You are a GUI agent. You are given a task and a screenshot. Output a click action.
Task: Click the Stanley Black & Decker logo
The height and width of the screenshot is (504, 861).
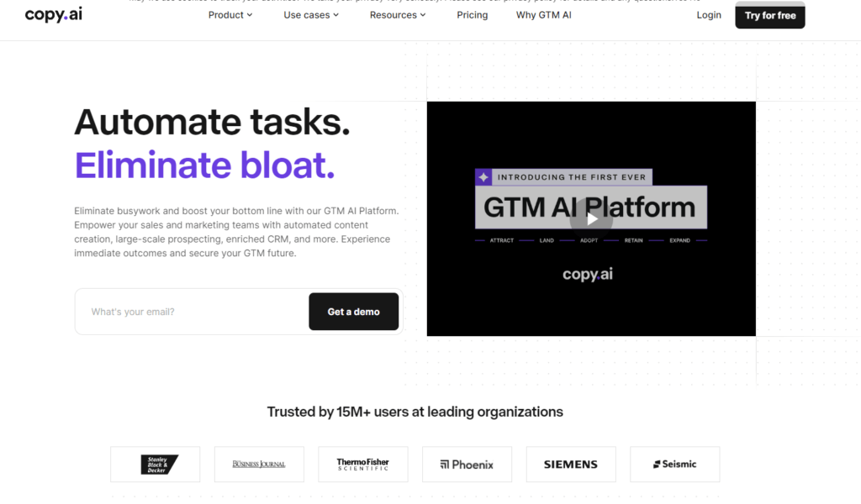156,465
